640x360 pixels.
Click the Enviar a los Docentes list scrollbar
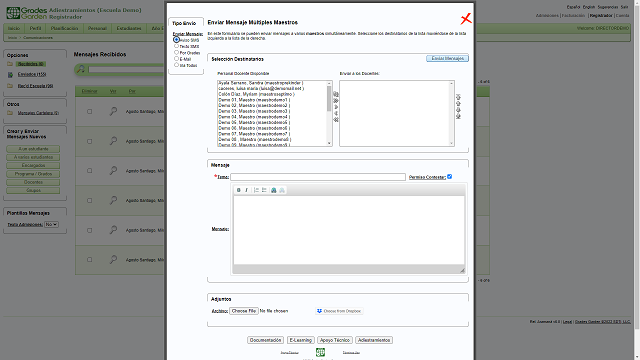(451, 113)
